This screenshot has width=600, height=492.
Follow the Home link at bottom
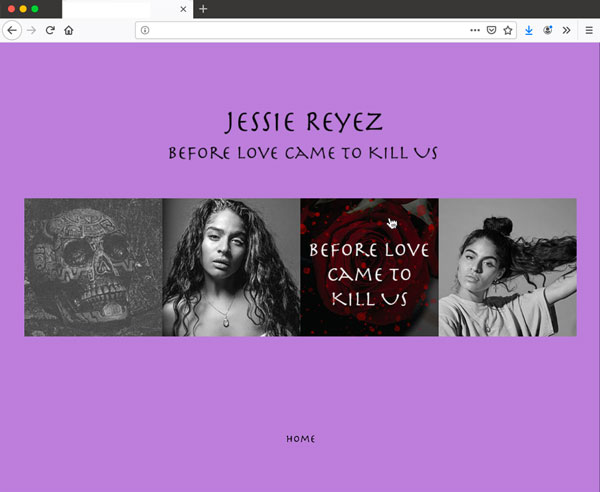click(x=301, y=439)
